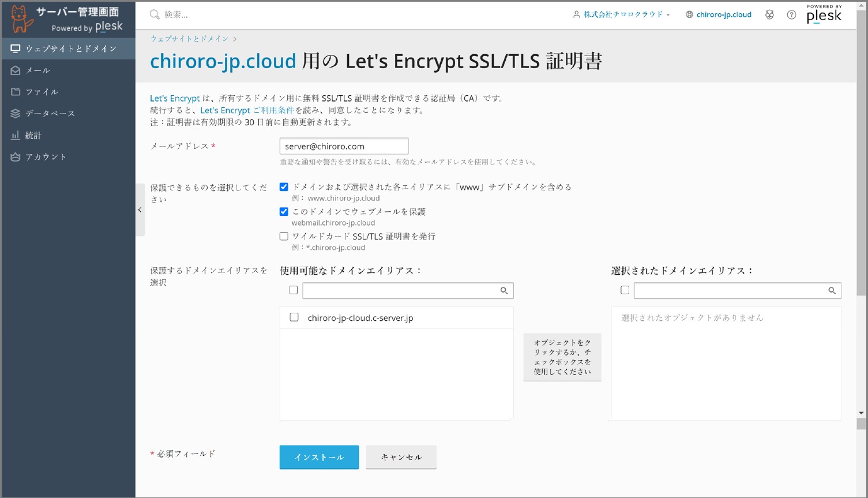Click the stacked layers icon beside データベース
Image resolution: width=868 pixels, height=498 pixels.
click(x=16, y=114)
